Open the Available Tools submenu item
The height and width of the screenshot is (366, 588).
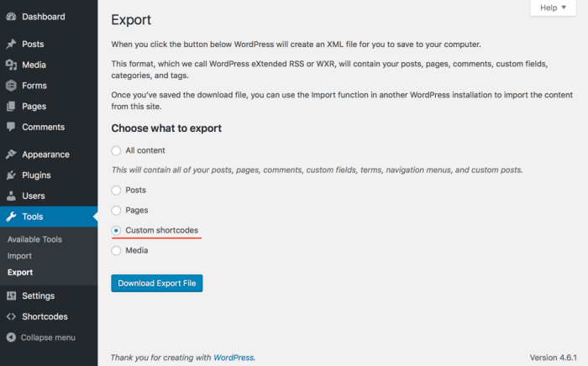coord(34,239)
